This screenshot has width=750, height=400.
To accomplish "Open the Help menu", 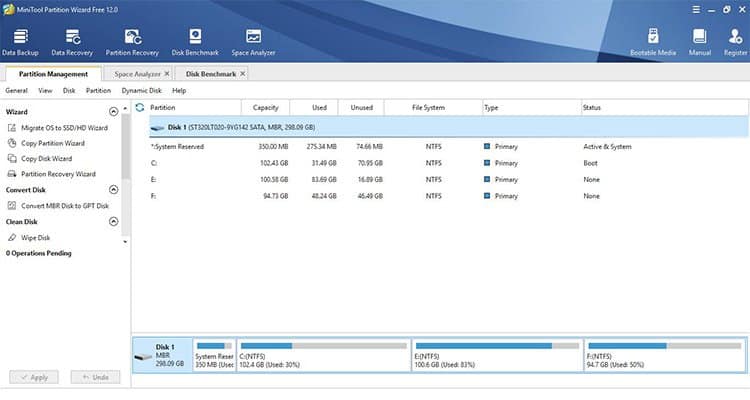I will pos(179,90).
